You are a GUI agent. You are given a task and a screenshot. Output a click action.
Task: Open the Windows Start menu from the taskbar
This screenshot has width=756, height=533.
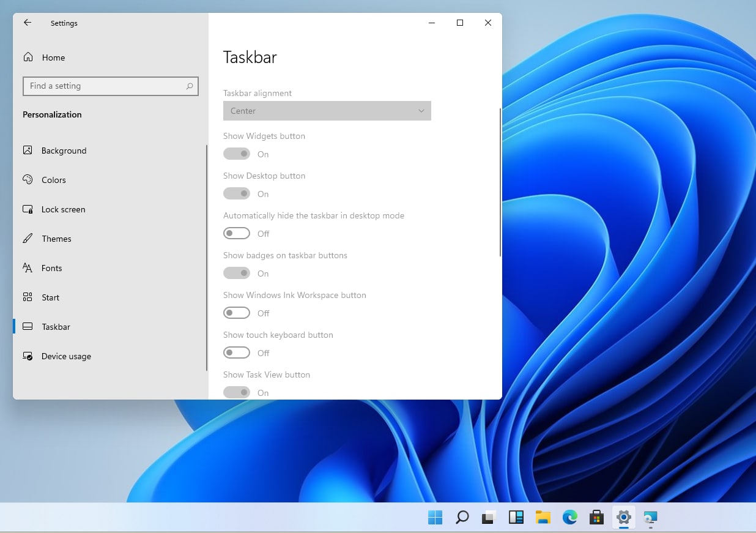click(435, 518)
